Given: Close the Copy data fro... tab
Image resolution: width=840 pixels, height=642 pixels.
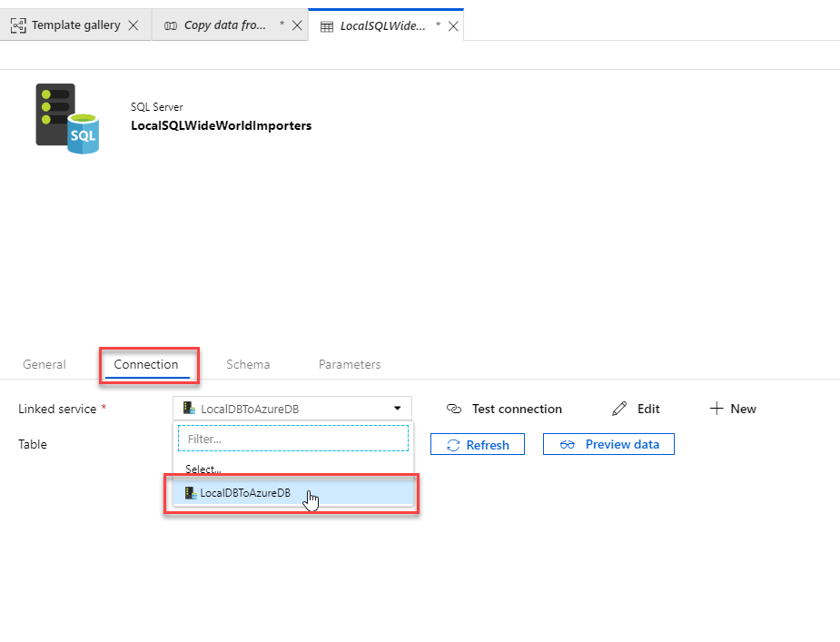Looking at the screenshot, I should (297, 25).
